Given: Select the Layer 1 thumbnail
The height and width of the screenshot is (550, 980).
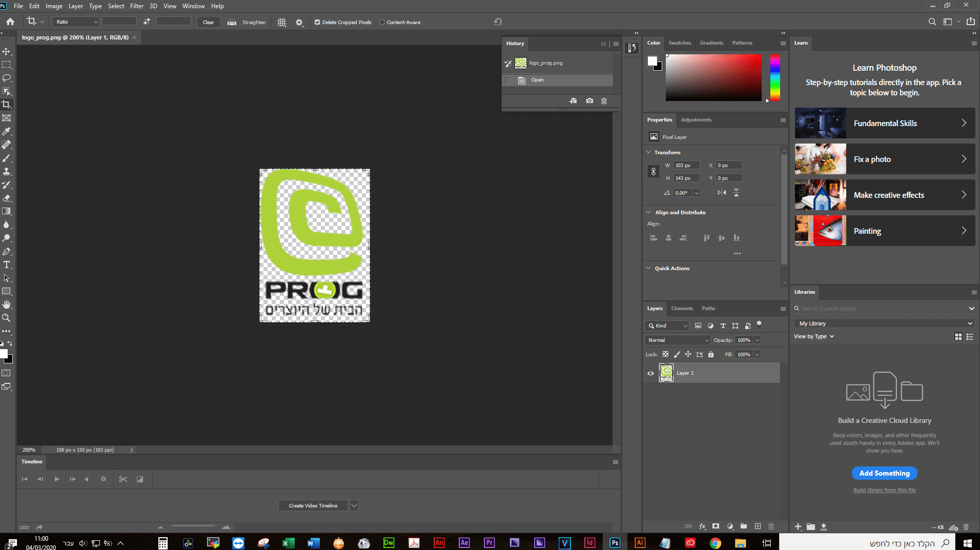Looking at the screenshot, I should click(x=666, y=373).
